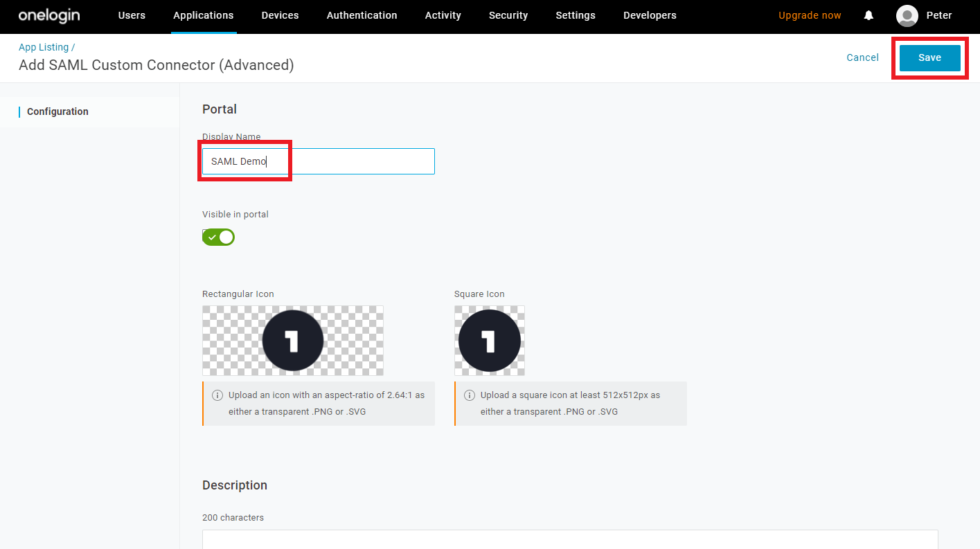Open the Users menu

[132, 15]
